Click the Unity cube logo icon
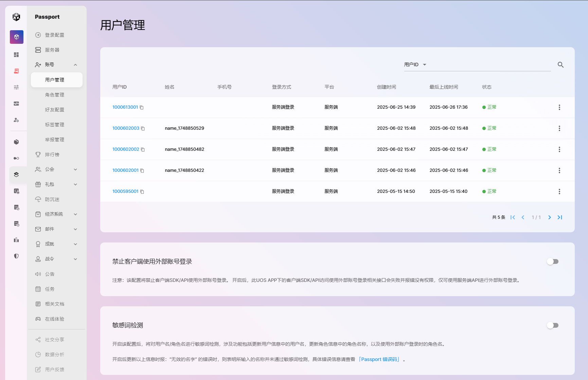 [16, 17]
